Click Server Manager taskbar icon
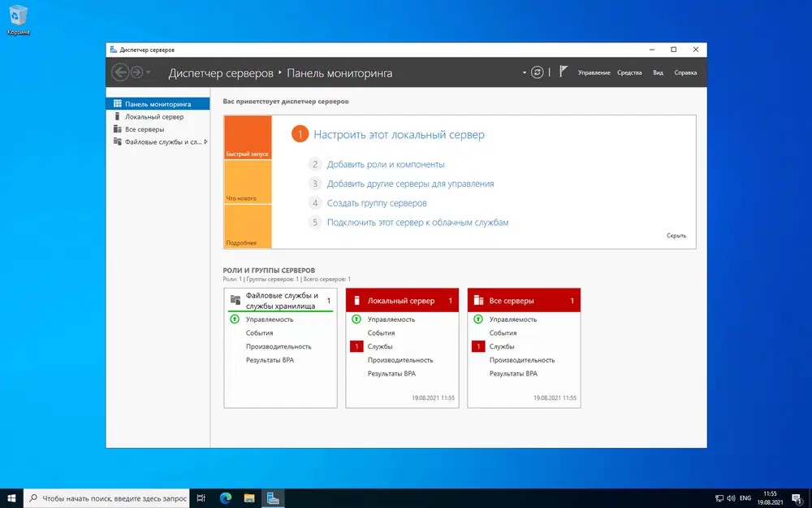The width and height of the screenshot is (812, 508). pyautogui.click(x=273, y=498)
